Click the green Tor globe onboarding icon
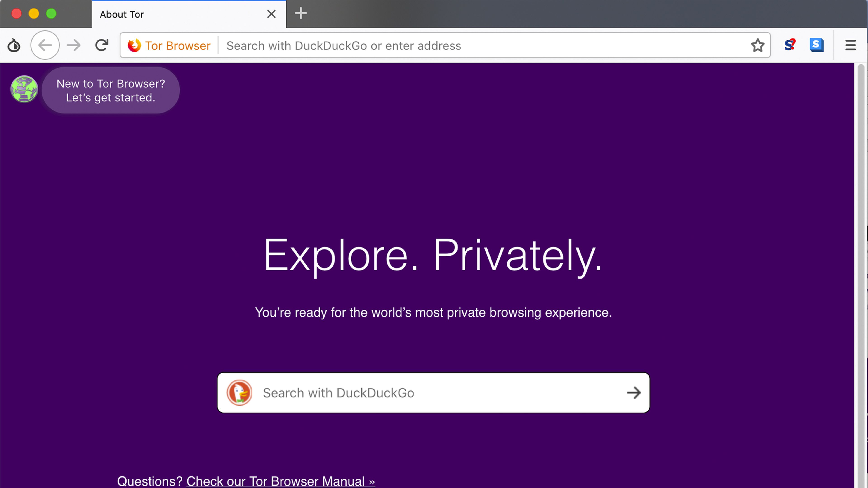 24,89
